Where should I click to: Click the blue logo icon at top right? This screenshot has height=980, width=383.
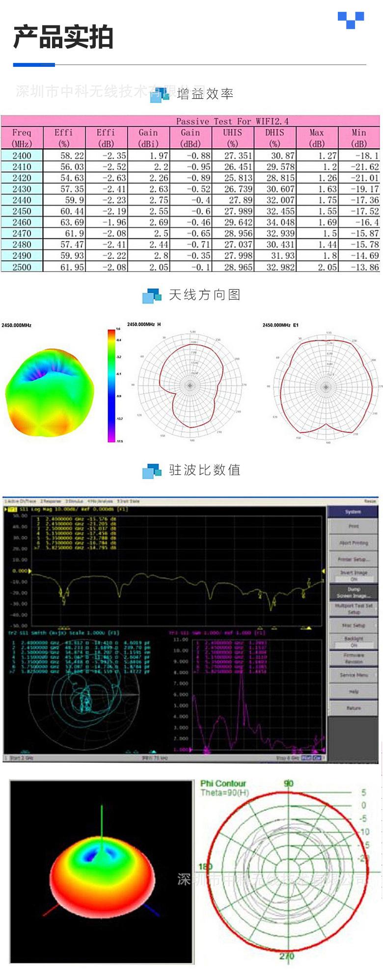351,20
